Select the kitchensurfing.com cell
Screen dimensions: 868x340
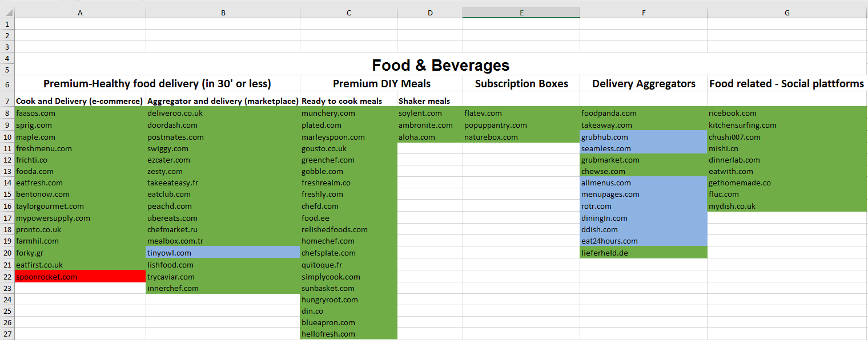(x=787, y=125)
